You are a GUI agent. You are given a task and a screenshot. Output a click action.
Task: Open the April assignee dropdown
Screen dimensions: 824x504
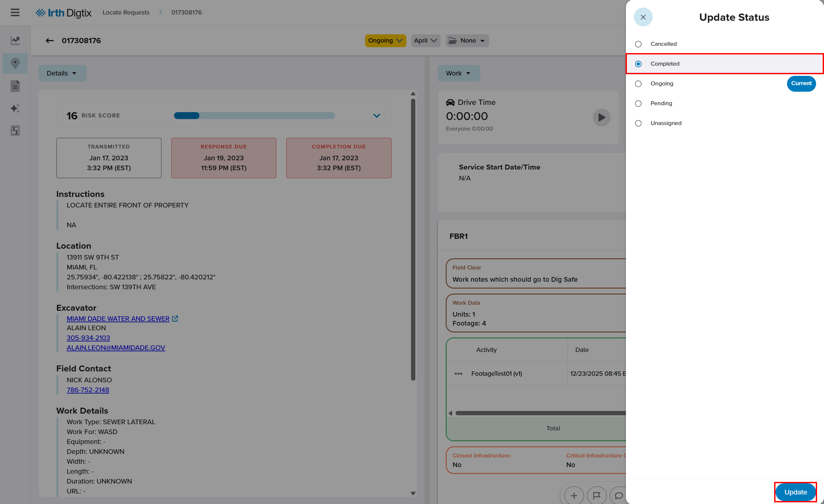click(426, 41)
